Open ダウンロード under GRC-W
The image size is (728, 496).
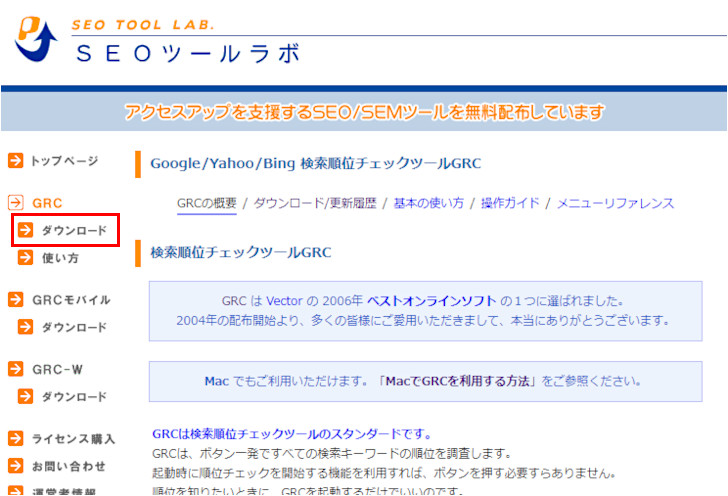pos(74,397)
